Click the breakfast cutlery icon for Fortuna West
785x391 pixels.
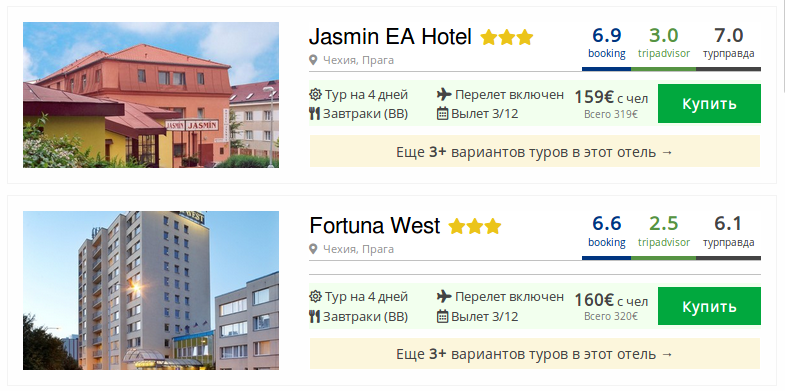point(314,316)
